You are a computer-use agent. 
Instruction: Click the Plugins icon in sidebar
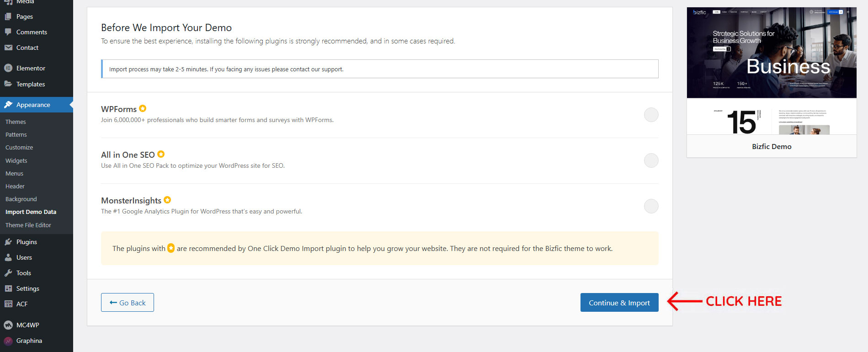pos(8,242)
